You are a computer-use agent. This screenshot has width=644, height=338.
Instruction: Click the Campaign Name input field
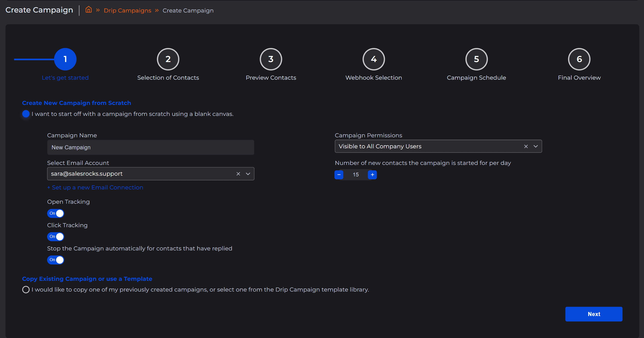click(x=150, y=147)
